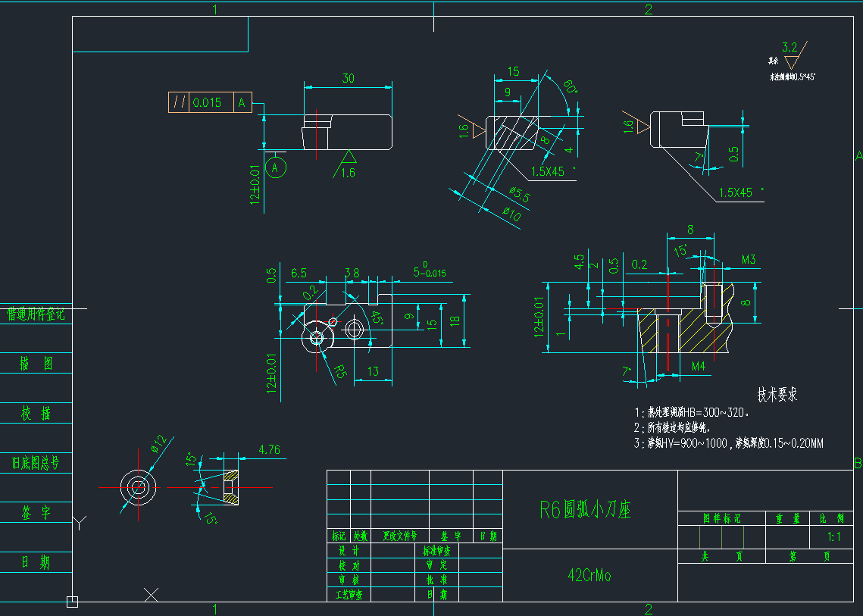Select the 设计 cell in the title block
863x616 pixels.
point(348,552)
